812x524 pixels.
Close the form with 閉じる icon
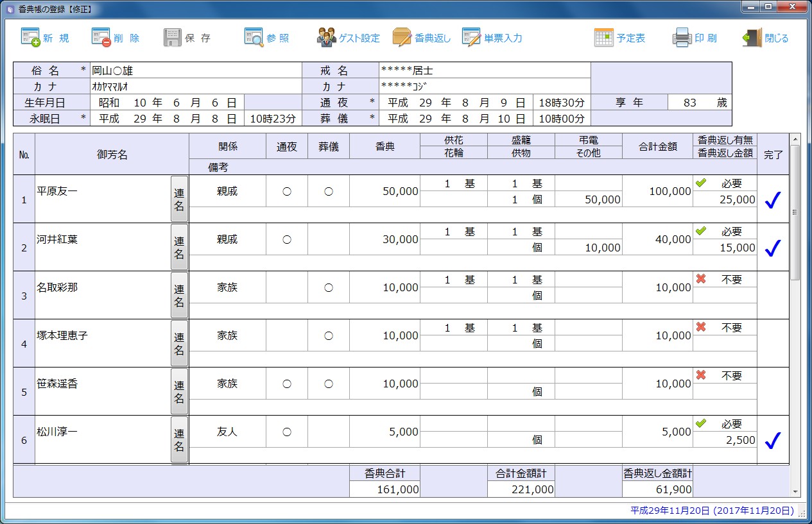click(752, 38)
